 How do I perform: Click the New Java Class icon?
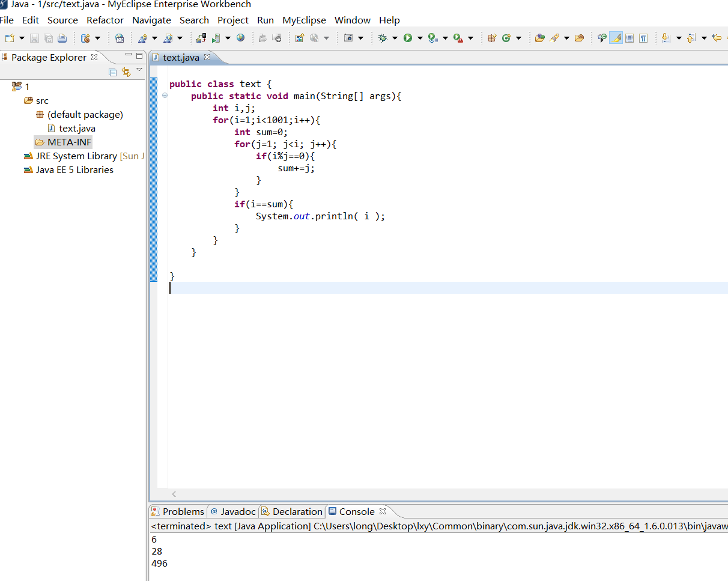(506, 38)
